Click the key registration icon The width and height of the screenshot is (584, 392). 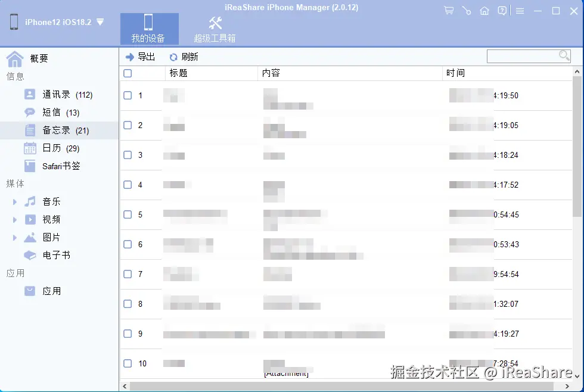[x=466, y=11]
